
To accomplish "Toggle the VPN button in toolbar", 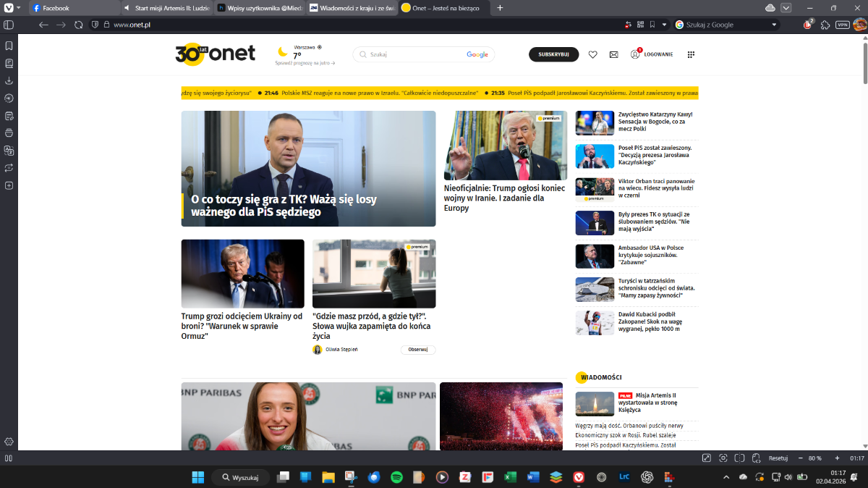I will 842,25.
